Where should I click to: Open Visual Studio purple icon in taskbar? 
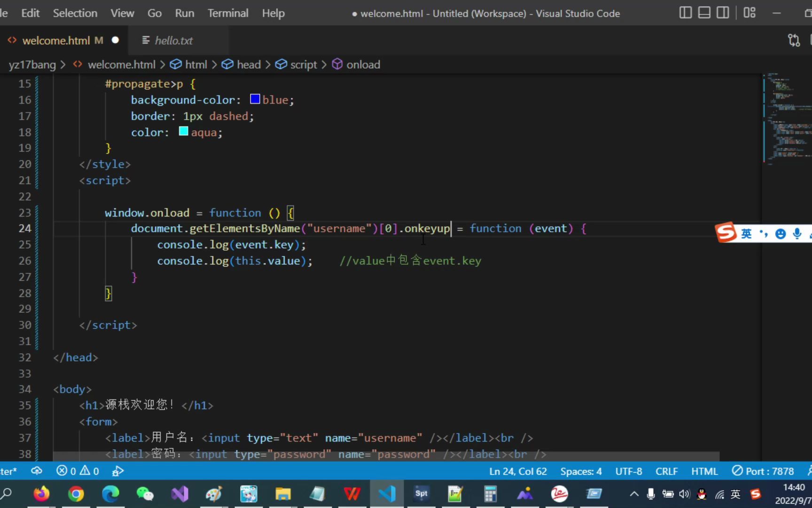click(x=180, y=494)
